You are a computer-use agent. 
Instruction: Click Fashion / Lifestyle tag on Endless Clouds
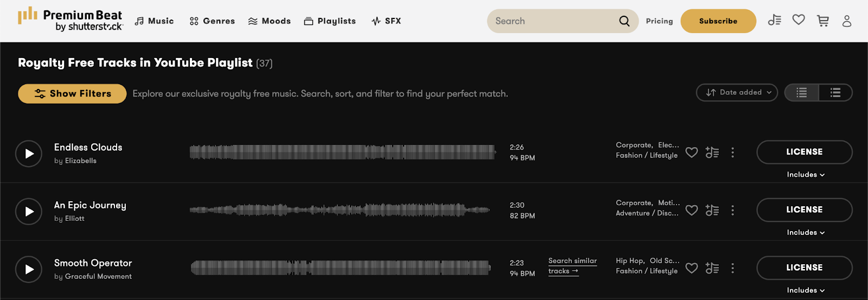(647, 156)
